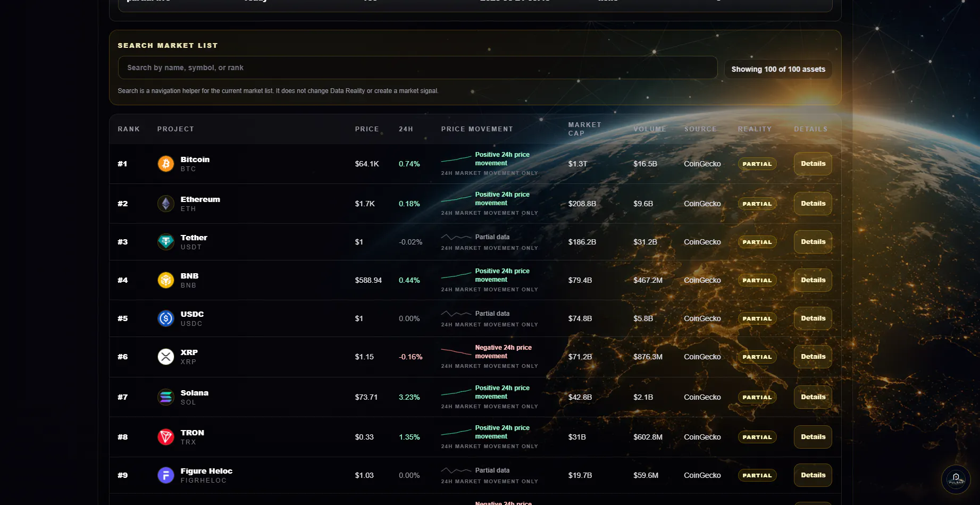Screen dimensions: 980x505
Task: Open Details for Bitcoin
Action: click(x=813, y=164)
